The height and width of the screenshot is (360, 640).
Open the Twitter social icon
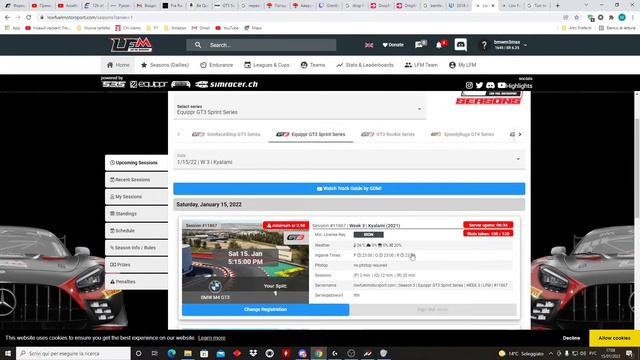[x=479, y=85]
